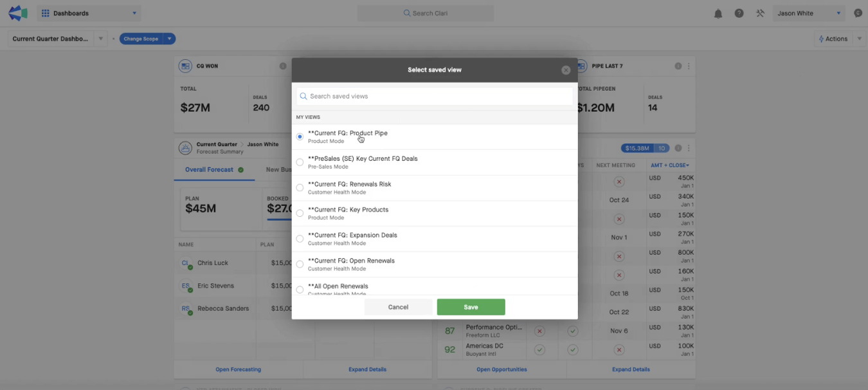Open the admin tools icon
This screenshot has height=390, width=868.
(760, 14)
